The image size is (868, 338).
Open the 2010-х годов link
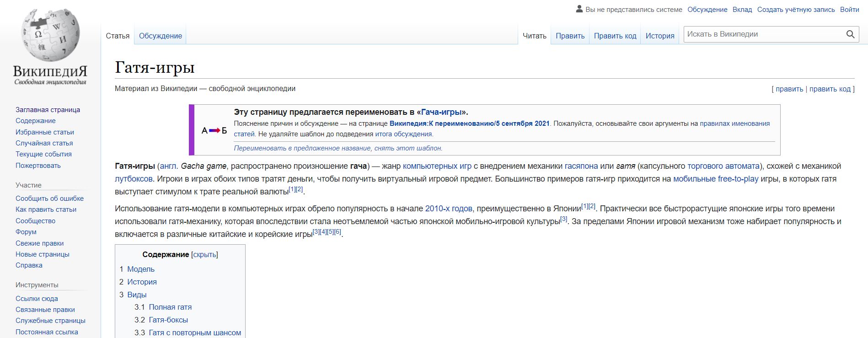coord(449,209)
